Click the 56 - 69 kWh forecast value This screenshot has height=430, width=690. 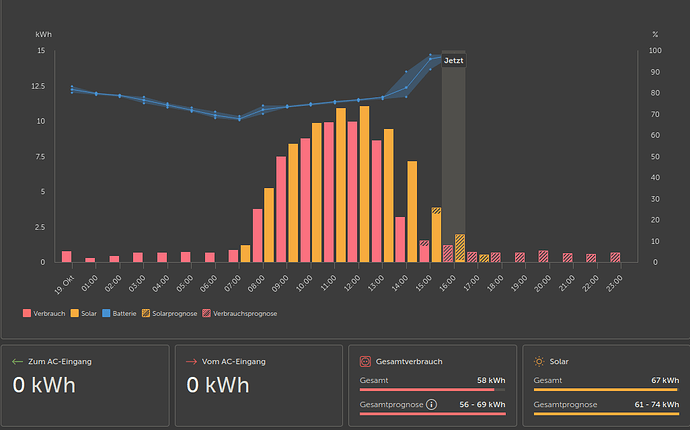tap(482, 404)
